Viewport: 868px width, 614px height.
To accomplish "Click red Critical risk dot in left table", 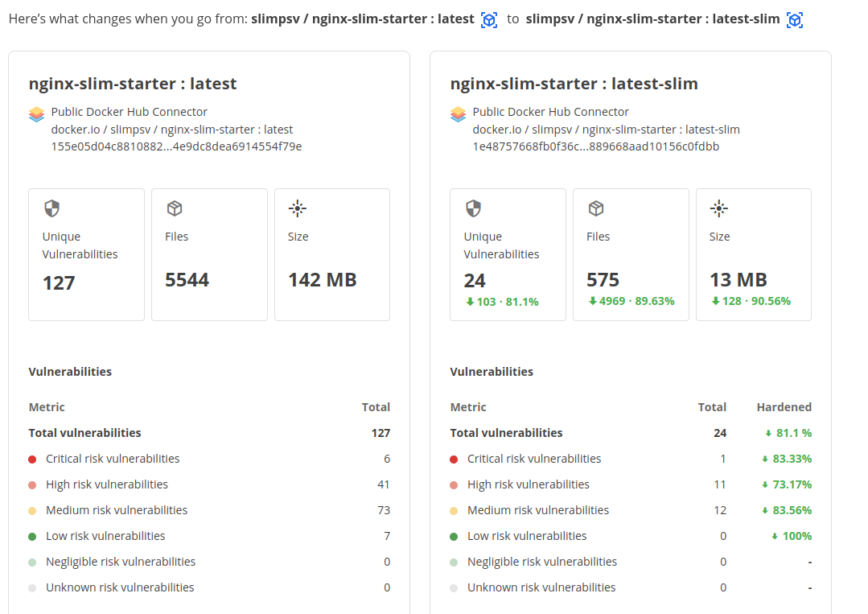I will (x=32, y=459).
